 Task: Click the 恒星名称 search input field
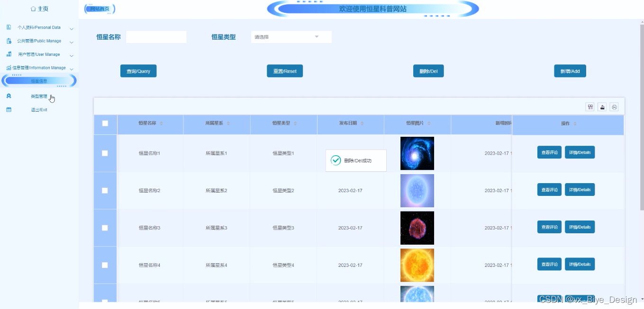pos(156,37)
